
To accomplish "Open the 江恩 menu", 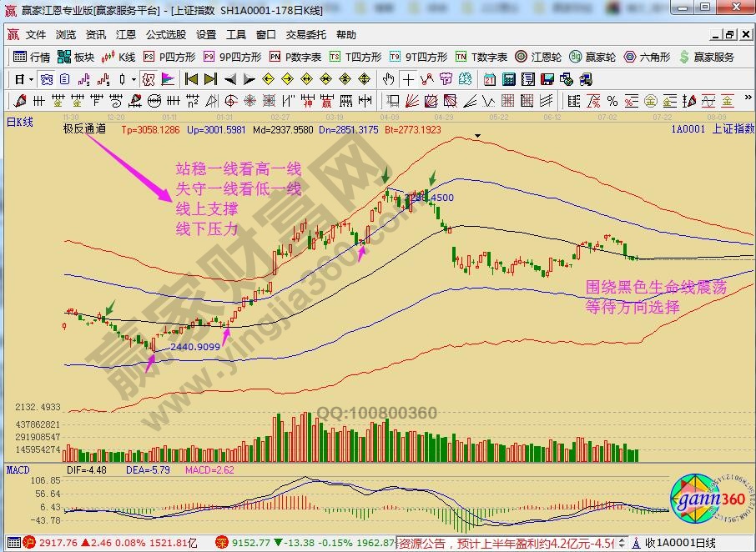I will click(x=125, y=35).
